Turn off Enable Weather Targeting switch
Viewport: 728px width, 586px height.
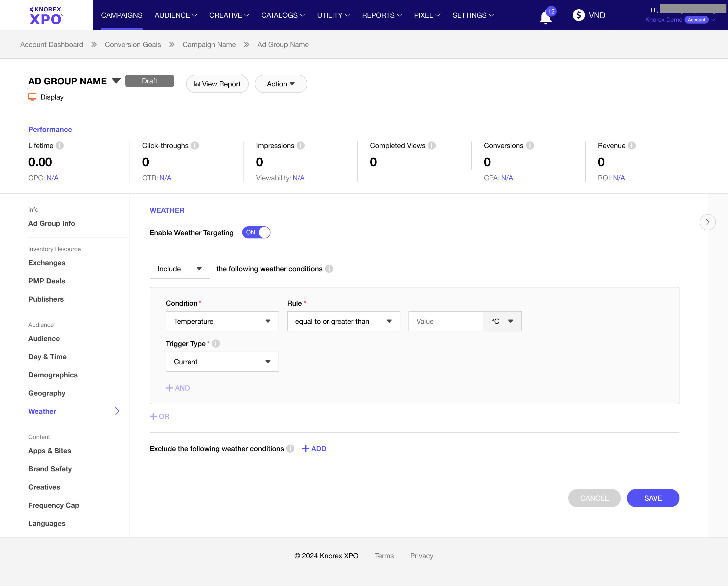click(256, 232)
